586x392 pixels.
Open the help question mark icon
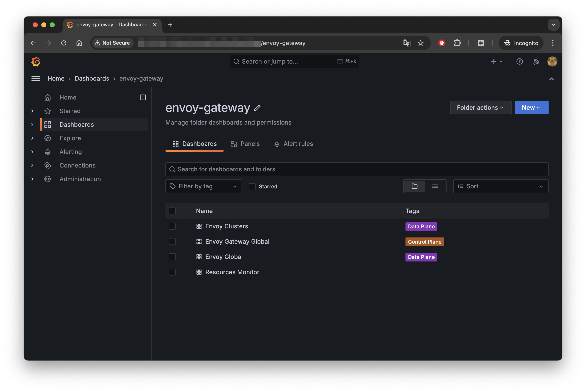(519, 61)
